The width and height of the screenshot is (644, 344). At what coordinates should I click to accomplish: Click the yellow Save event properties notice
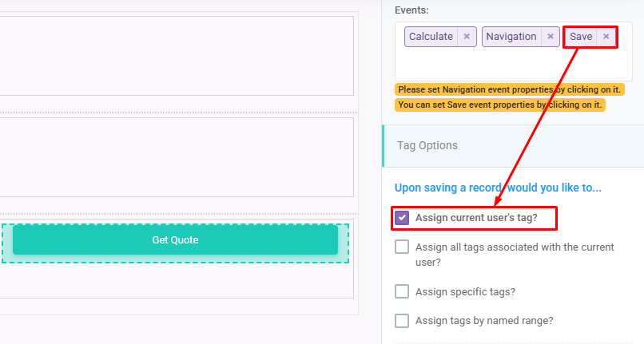(x=499, y=105)
